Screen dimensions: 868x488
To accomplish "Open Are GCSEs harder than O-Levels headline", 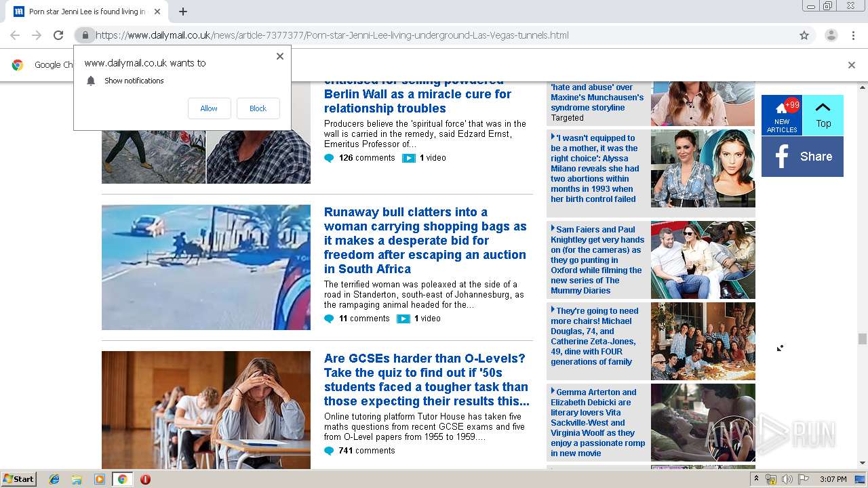I will tap(427, 380).
